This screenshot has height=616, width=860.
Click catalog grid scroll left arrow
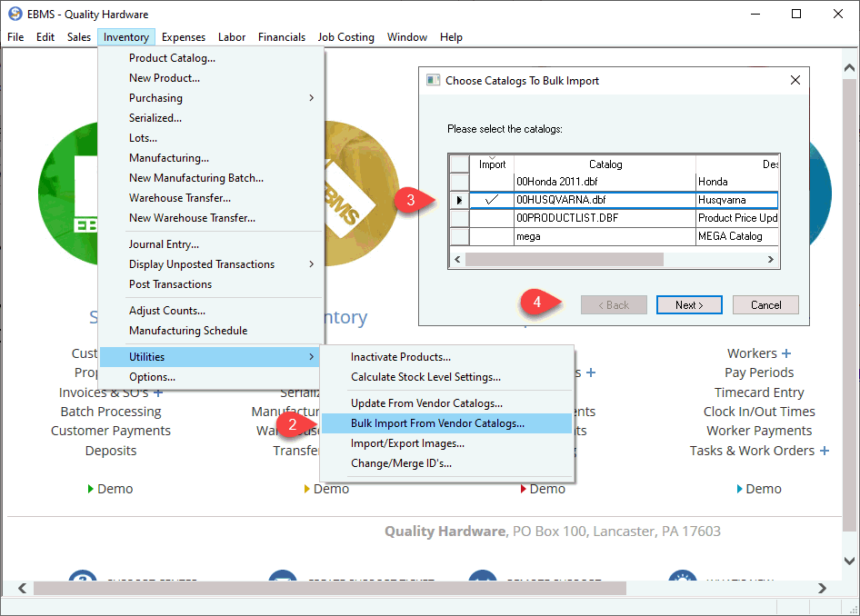(x=457, y=259)
